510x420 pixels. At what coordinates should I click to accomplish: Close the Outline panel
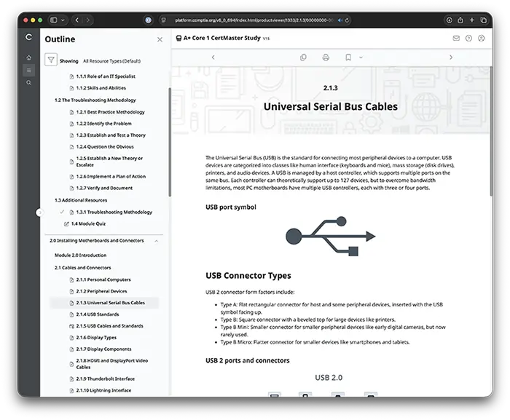(x=160, y=39)
